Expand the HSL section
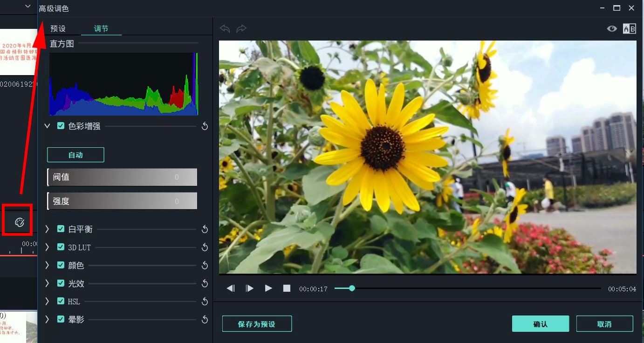Screen dimensions: 644x343 coord(47,302)
